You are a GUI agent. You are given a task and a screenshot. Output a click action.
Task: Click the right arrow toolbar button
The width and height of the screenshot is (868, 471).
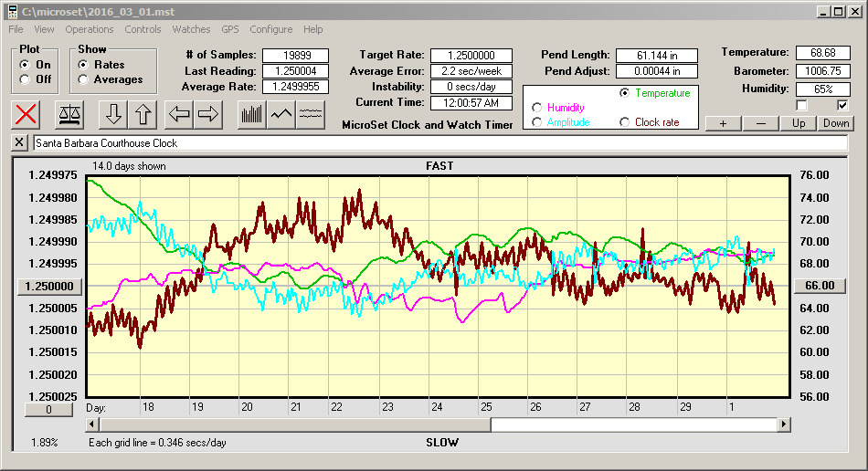208,114
